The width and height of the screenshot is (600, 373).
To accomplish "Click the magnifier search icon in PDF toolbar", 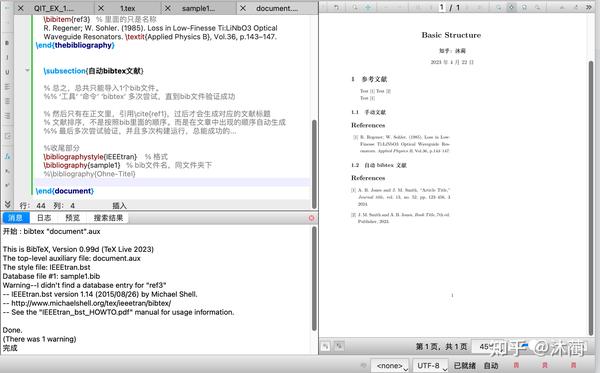I will [355, 8].
